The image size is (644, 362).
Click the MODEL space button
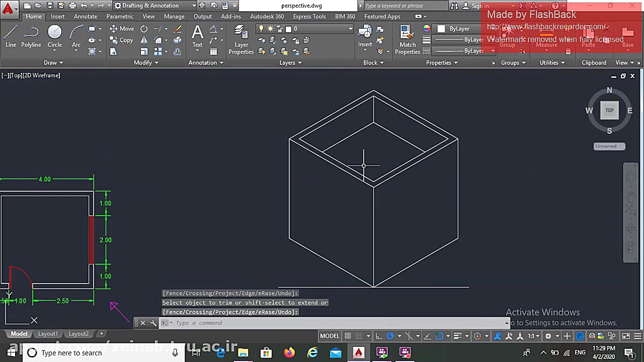click(330, 336)
